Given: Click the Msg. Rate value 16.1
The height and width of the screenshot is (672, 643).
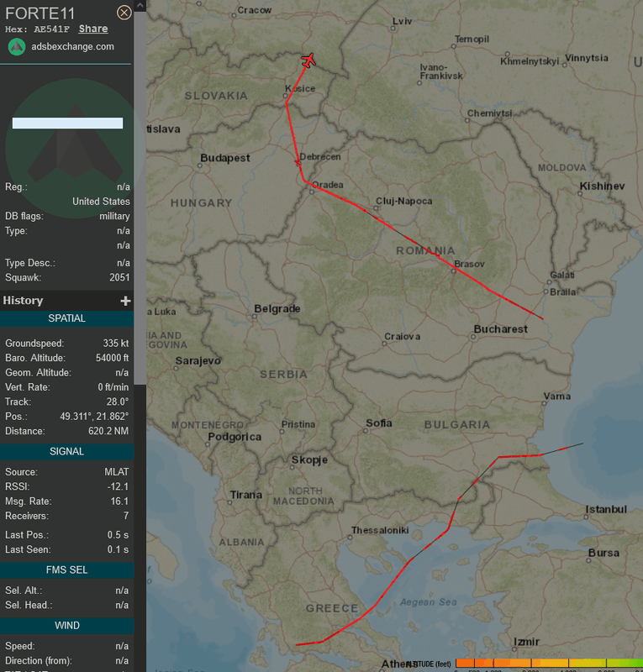Looking at the screenshot, I should point(119,501).
